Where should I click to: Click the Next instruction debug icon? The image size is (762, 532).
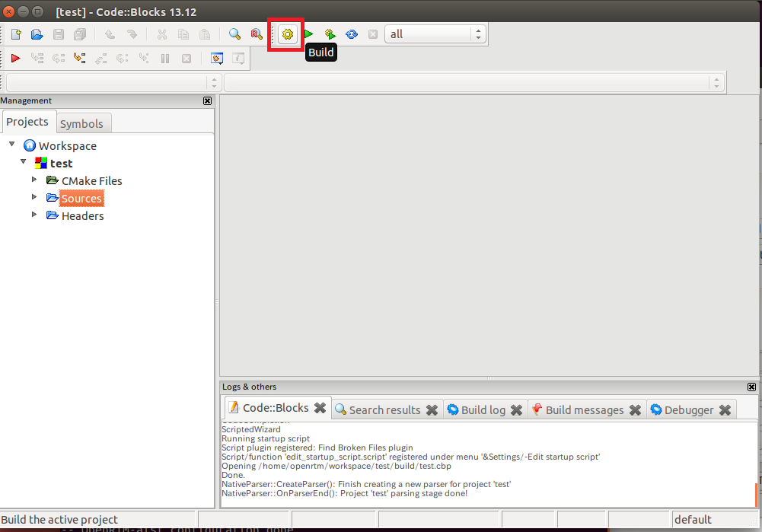tap(123, 59)
